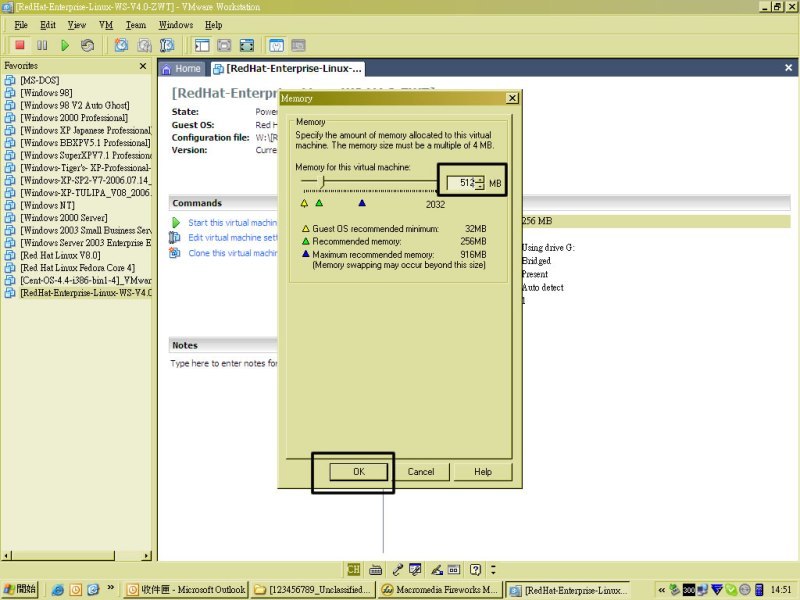The image size is (800, 600).
Task: Switch to the Home tab
Action: [182, 68]
